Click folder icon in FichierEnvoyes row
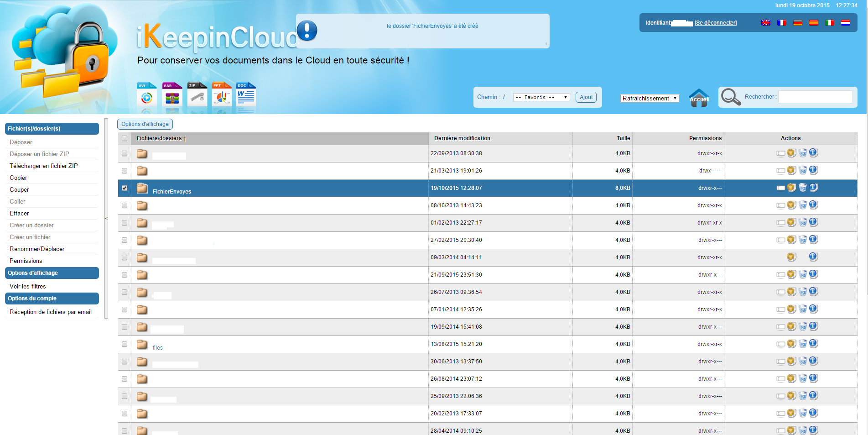Screen dimensions: 868x435 click(142, 188)
